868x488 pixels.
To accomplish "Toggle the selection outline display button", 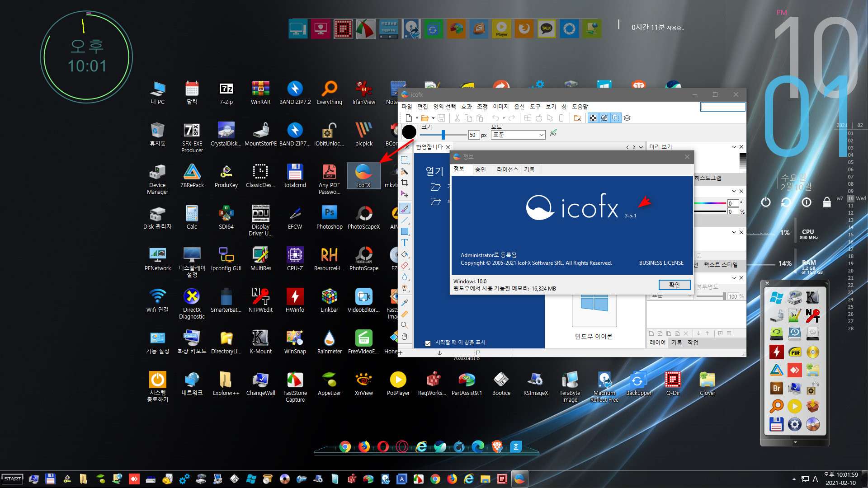I will point(616,118).
